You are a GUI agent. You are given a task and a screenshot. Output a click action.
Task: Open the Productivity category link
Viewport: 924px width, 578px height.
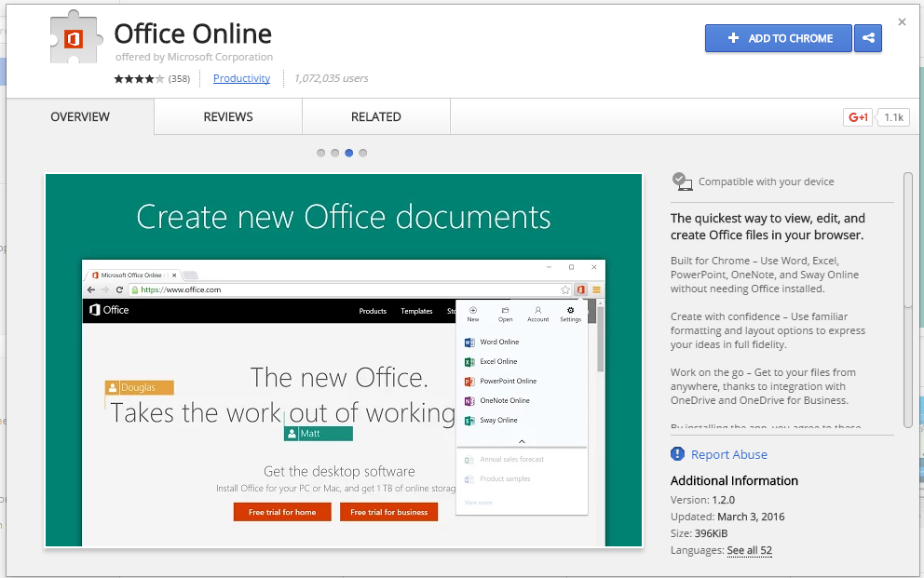pyautogui.click(x=241, y=78)
